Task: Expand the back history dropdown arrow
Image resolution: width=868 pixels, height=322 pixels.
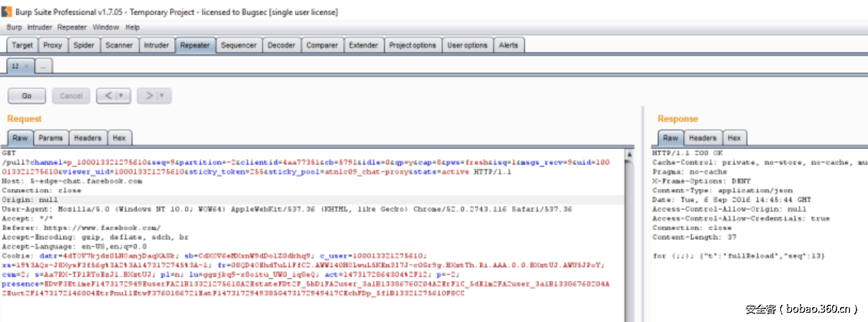Action: pos(121,96)
